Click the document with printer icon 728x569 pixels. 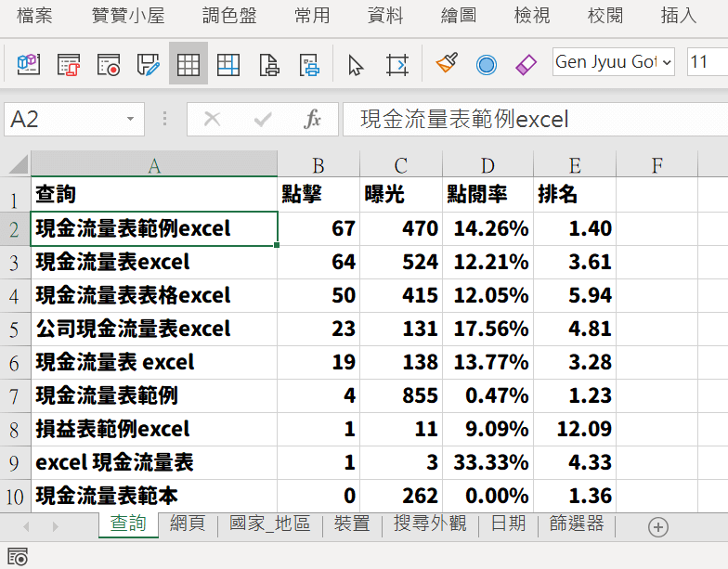click(269, 64)
